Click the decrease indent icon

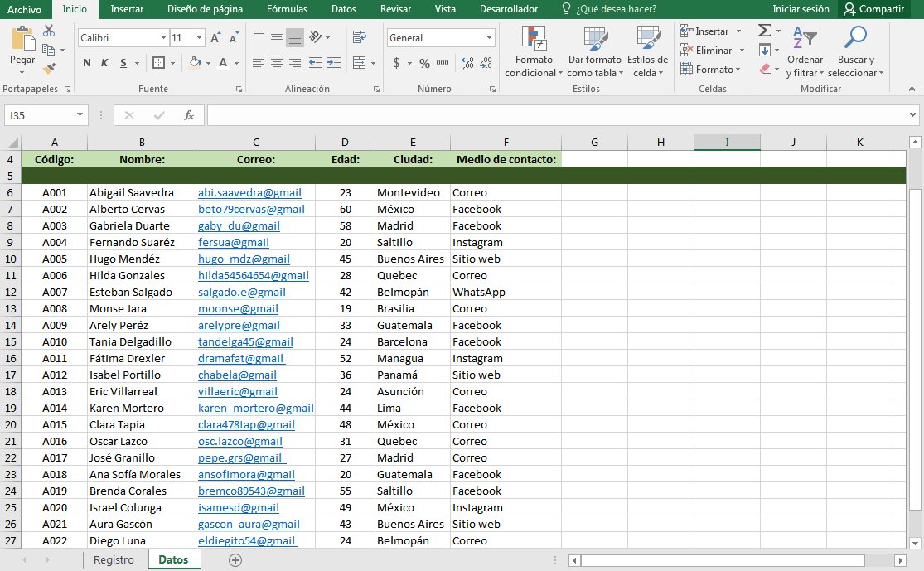(316, 62)
